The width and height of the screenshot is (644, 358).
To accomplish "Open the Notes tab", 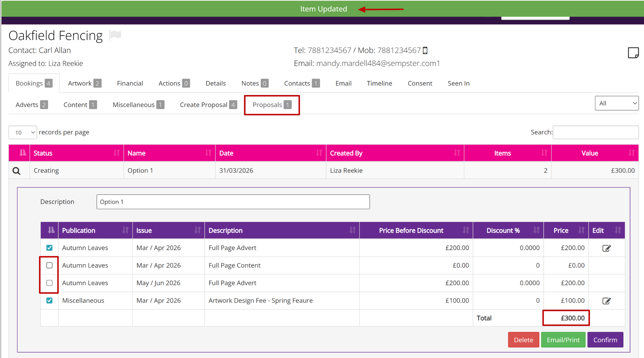I will coord(255,83).
